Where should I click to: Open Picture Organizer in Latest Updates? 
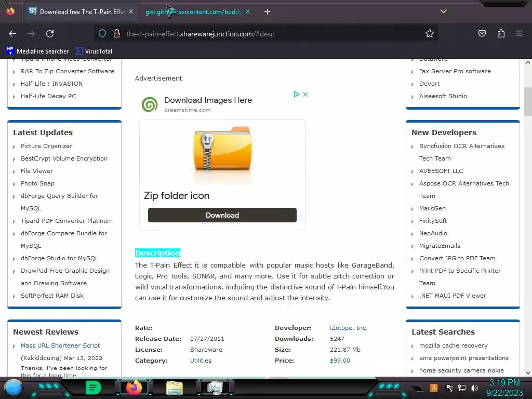point(46,146)
